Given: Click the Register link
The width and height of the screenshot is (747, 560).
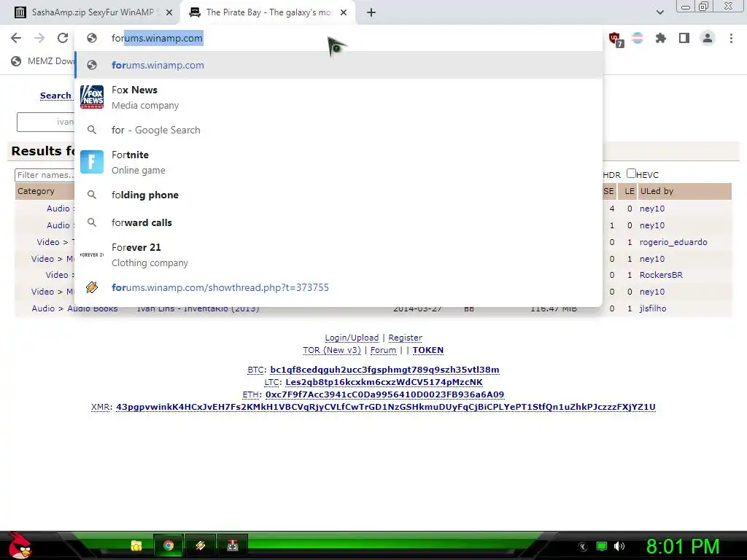Looking at the screenshot, I should (x=405, y=338).
